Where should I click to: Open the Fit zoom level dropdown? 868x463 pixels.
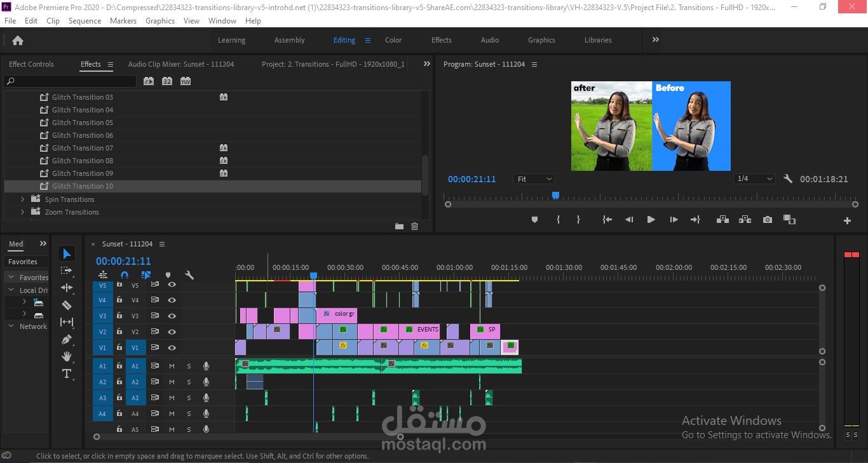coord(534,179)
